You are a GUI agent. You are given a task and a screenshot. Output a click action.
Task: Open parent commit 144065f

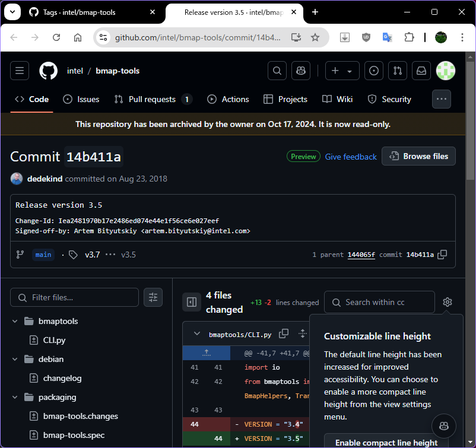(361, 255)
